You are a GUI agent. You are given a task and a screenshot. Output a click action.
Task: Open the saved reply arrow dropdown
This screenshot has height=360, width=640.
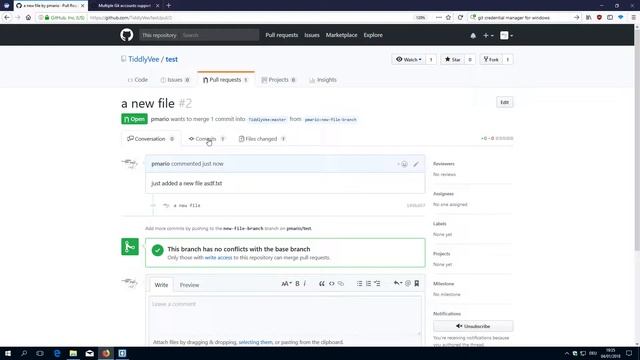pyautogui.click(x=398, y=284)
